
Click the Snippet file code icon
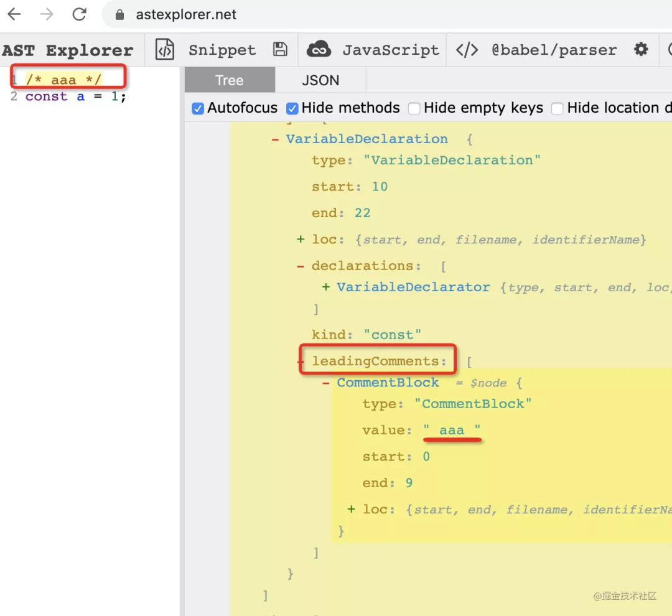click(164, 50)
